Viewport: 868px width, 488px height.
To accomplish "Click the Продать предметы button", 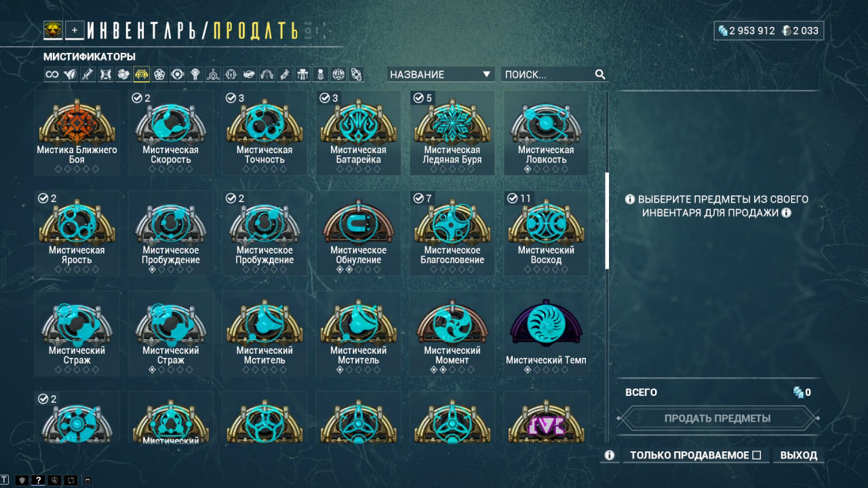I will click(717, 418).
